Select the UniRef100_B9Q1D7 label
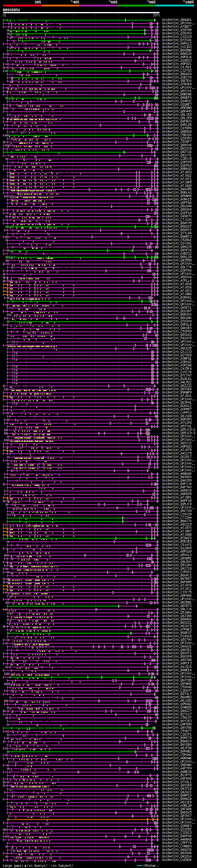This screenshot has height=868, width=197. (177, 226)
